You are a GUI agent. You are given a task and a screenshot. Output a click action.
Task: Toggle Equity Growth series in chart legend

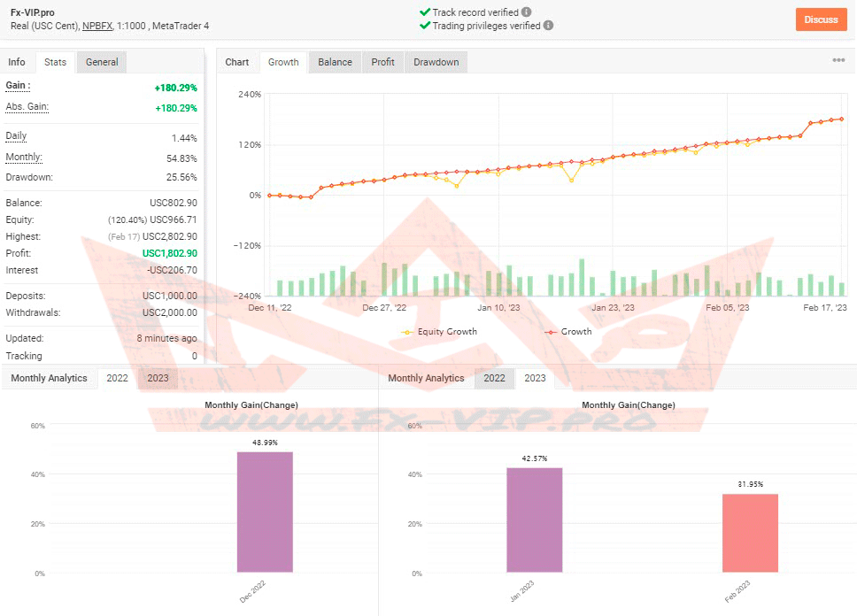point(439,332)
